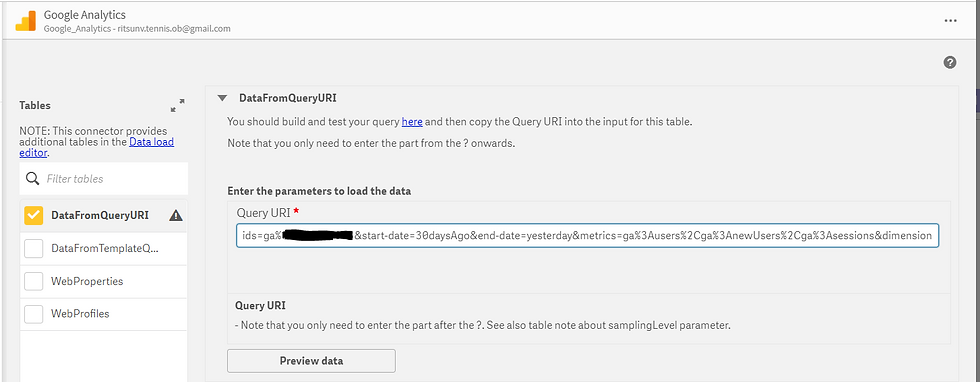Expand the Tables panel with arrows icon
The height and width of the screenshot is (382, 980).
[178, 105]
